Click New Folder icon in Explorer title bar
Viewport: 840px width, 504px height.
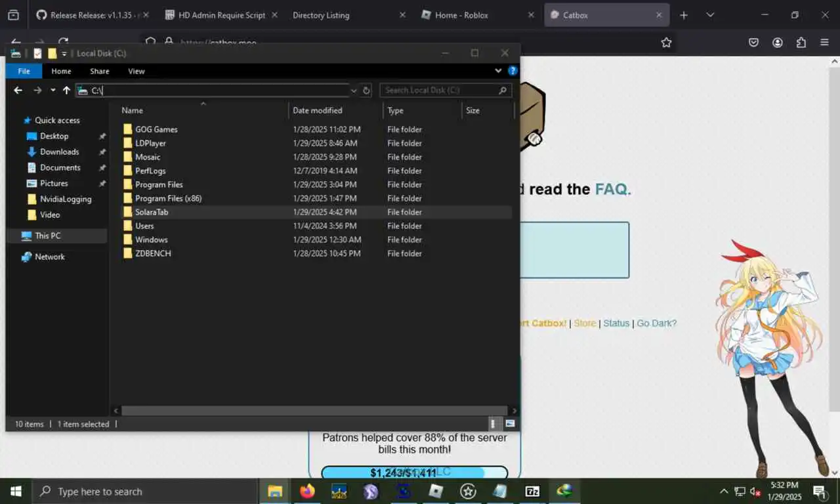[x=52, y=53]
